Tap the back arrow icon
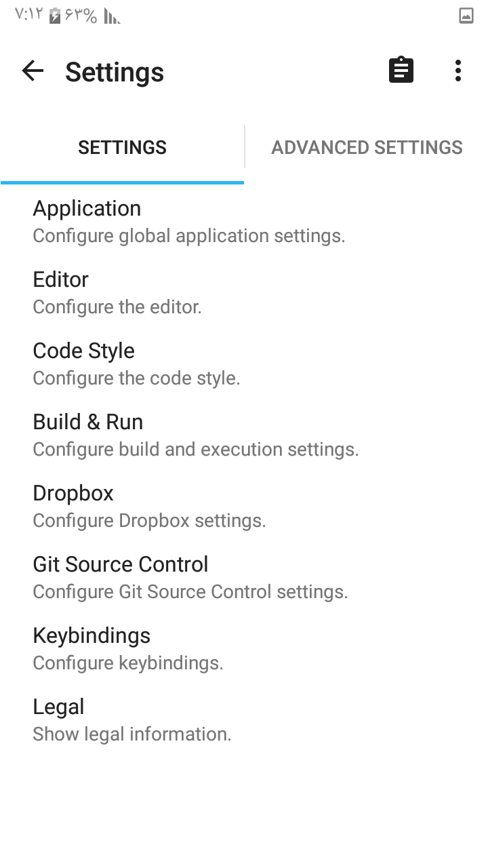The image size is (488, 868). [33, 71]
